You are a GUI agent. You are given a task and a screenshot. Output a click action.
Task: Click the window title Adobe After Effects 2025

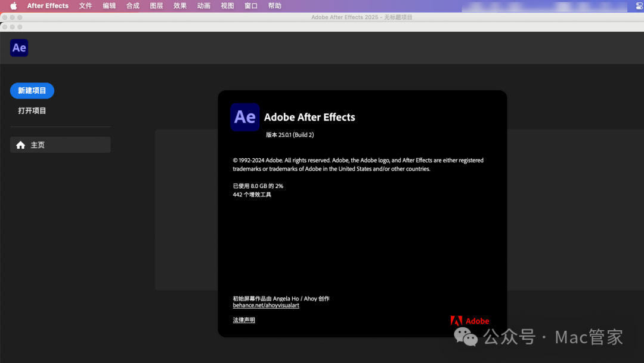coord(362,17)
